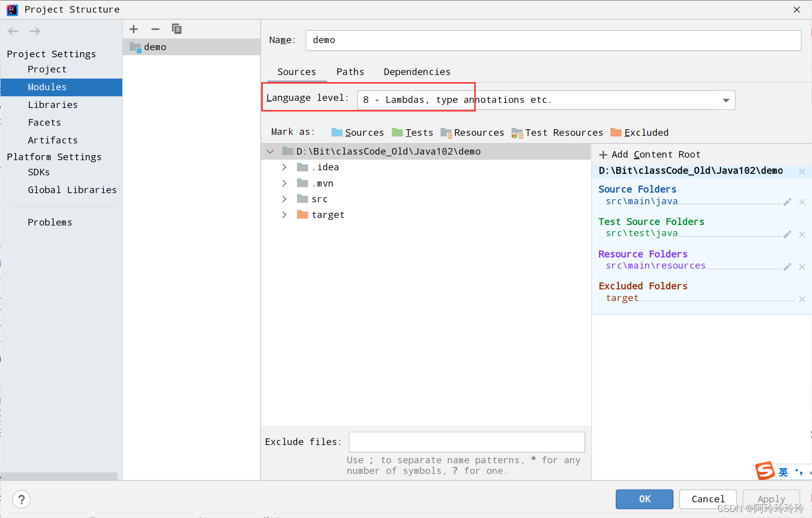Click the copy module icon
This screenshot has height=518, width=812.
tap(176, 29)
